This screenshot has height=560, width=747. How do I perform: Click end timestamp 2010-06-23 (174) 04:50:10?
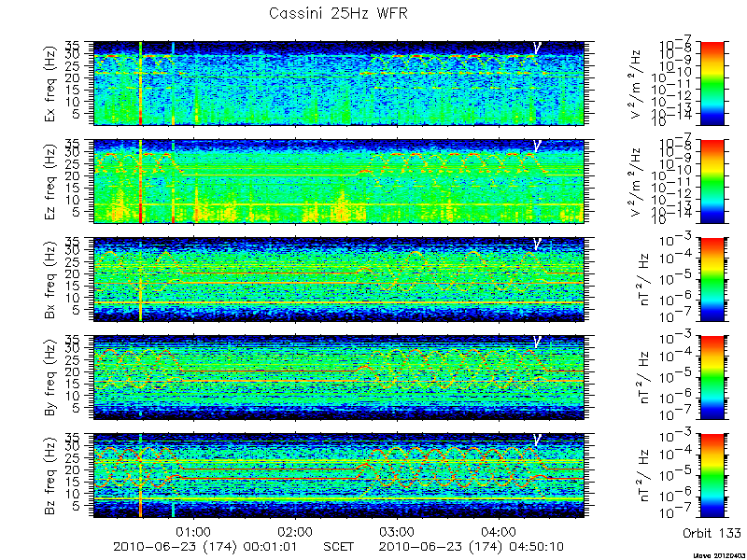(x=471, y=546)
